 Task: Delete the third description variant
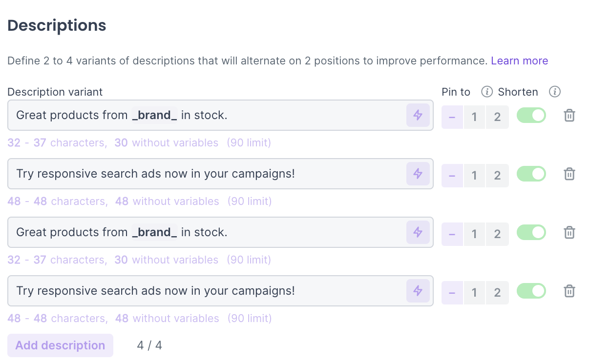click(569, 233)
